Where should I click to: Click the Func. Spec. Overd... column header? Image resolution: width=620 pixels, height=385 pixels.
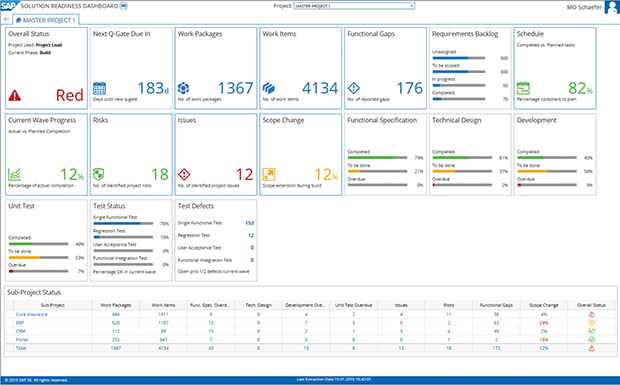211,305
